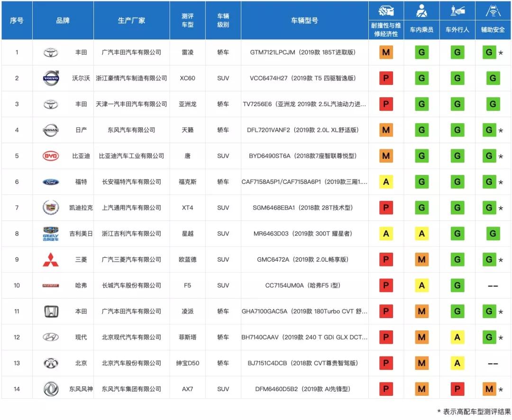Toggle the green G badge for XC60 occupant safety
The image size is (512, 420).
pyautogui.click(x=421, y=78)
